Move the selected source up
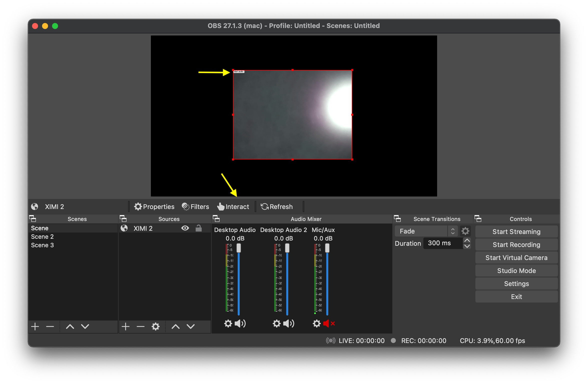This screenshot has height=384, width=588. coord(176,326)
